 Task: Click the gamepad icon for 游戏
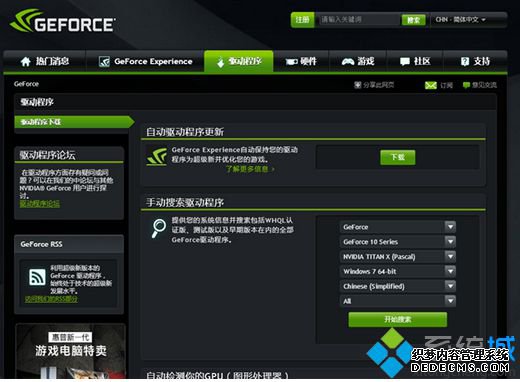(x=348, y=61)
